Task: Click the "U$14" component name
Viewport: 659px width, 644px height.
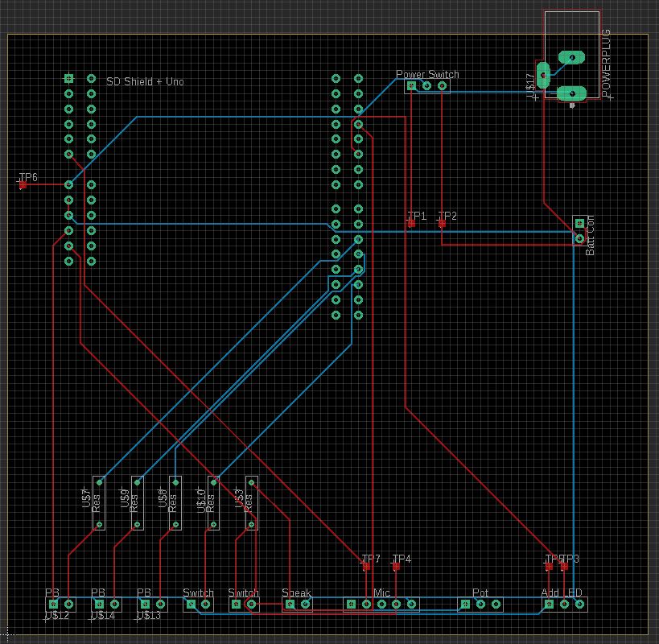Action: click(x=103, y=615)
